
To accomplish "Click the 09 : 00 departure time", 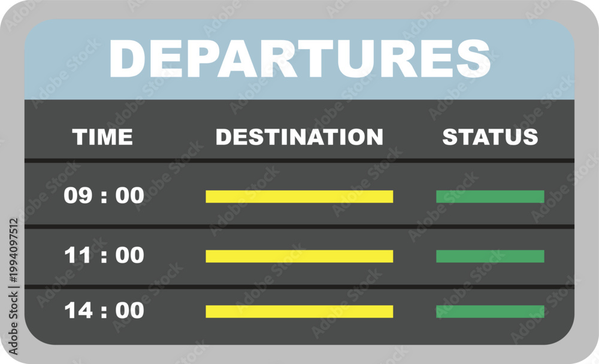I will point(104,196).
